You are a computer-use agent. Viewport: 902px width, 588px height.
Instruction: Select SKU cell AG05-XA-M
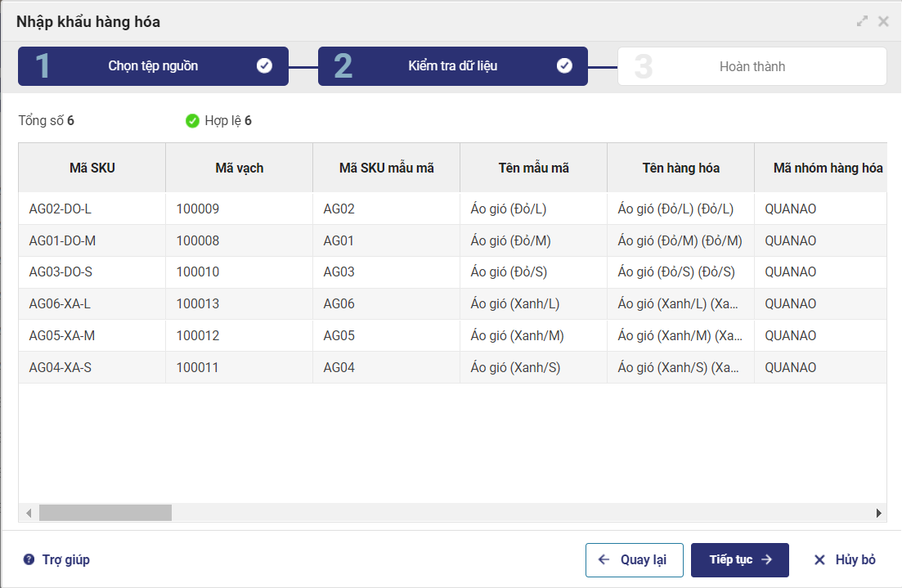[x=92, y=335]
